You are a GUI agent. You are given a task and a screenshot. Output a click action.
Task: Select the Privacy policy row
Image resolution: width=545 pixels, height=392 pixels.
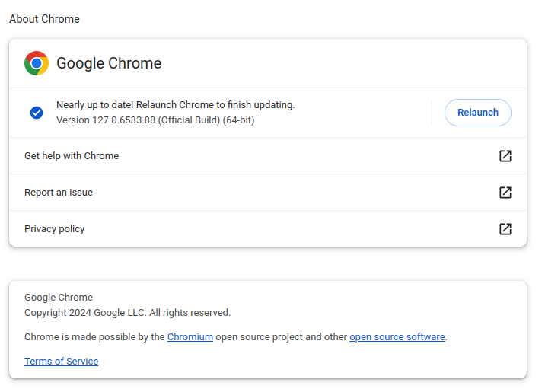pyautogui.click(x=268, y=229)
